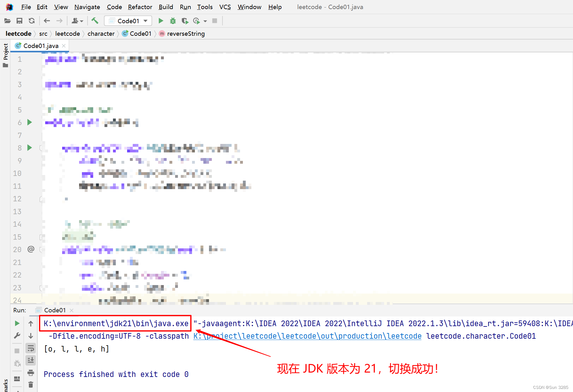Toggle code fold marker on line 15
Image resolution: width=573 pixels, height=392 pixels.
[x=41, y=237]
